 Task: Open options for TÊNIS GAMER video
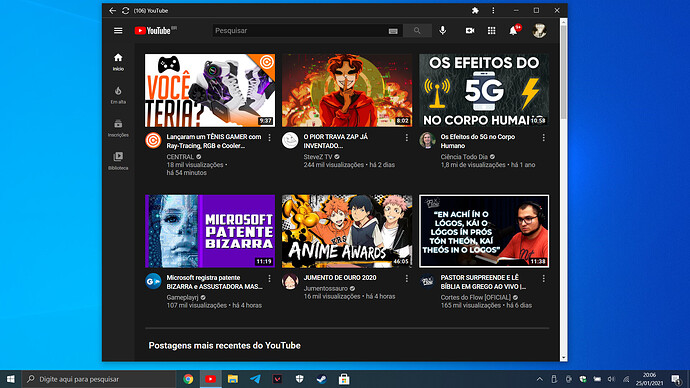(270, 138)
